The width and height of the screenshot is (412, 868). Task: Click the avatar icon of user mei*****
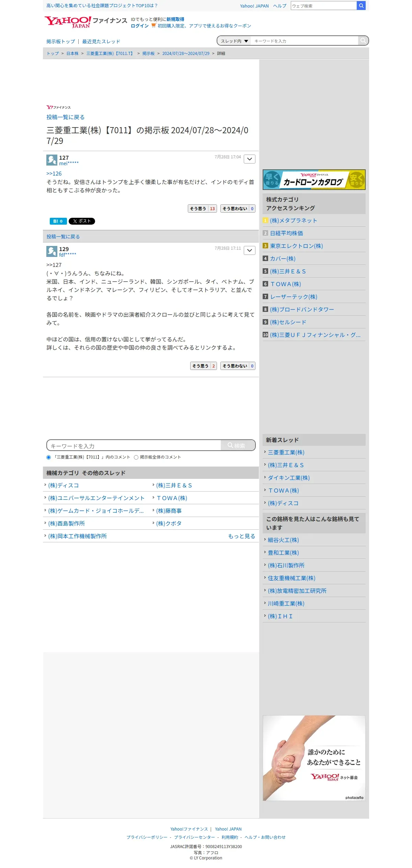click(52, 160)
